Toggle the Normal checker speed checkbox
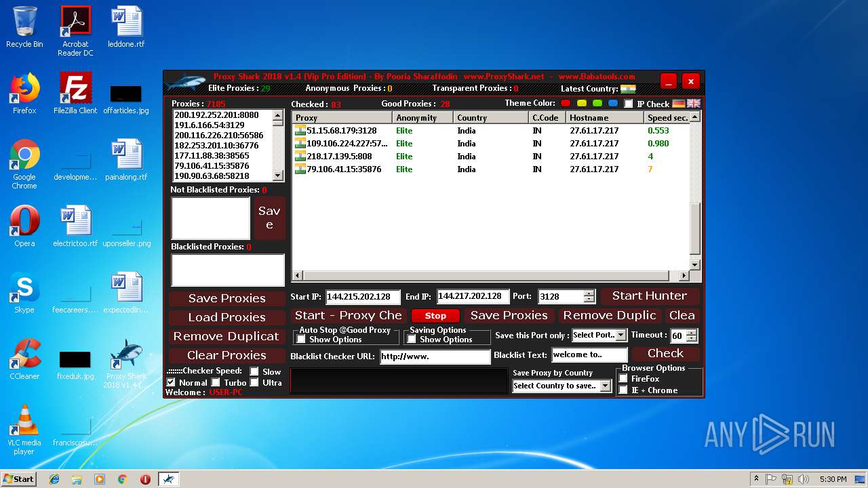Image resolution: width=868 pixels, height=488 pixels. click(171, 382)
